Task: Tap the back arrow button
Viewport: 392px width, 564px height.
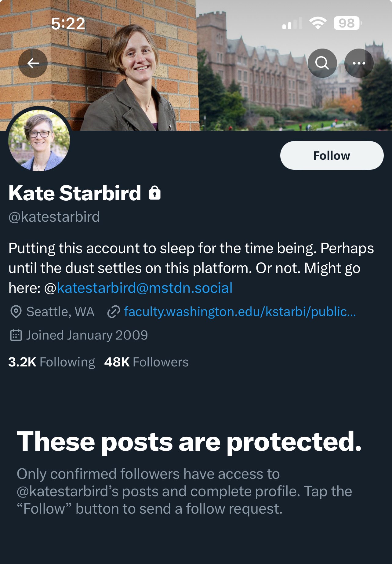Action: 33,63
